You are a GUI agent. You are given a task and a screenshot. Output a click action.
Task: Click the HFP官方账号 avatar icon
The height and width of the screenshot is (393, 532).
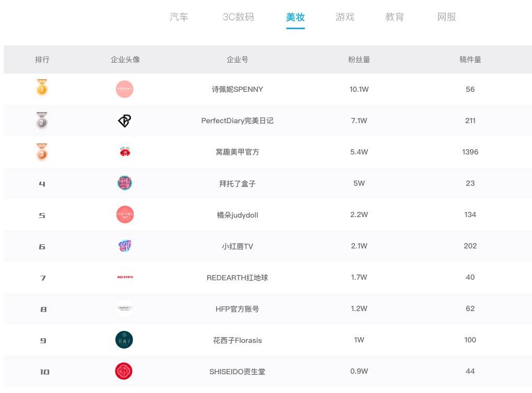[125, 308]
